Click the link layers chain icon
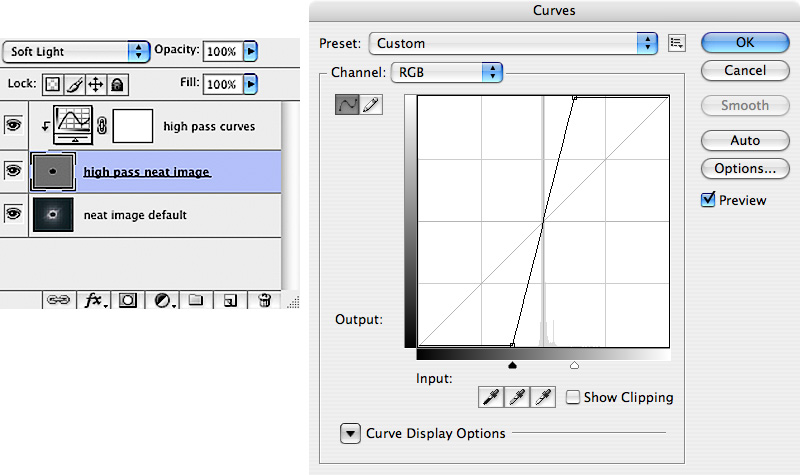Viewport: 800px width, 475px height. click(59, 299)
